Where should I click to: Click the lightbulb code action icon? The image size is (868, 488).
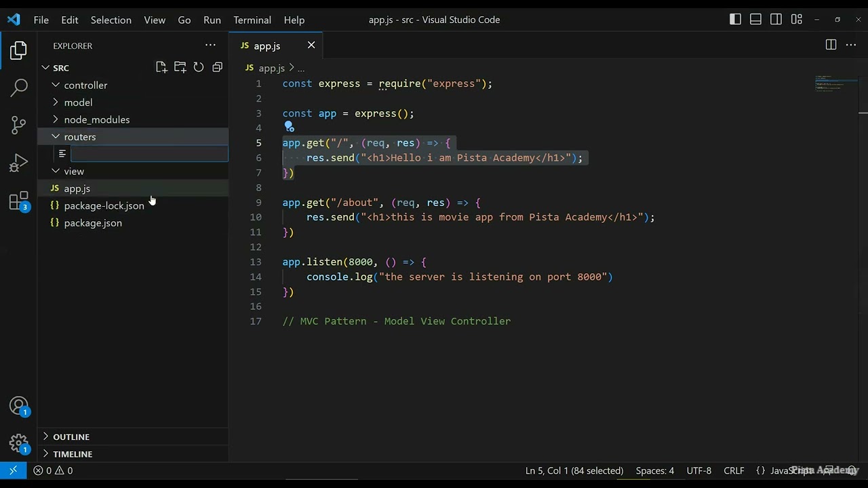[x=289, y=127]
